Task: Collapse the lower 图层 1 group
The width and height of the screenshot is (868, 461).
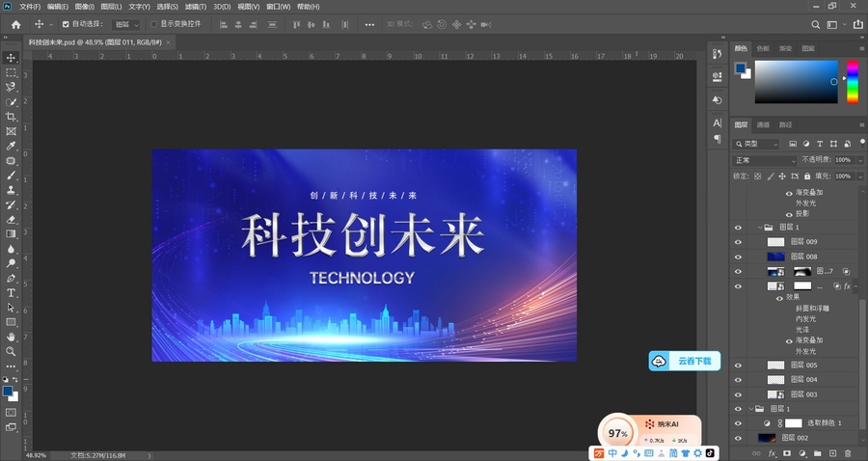Action: click(751, 408)
